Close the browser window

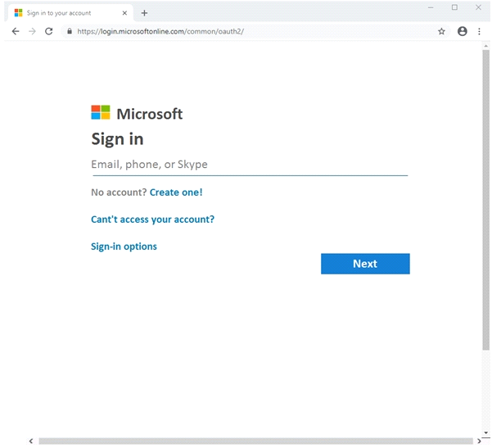pyautogui.click(x=478, y=7)
